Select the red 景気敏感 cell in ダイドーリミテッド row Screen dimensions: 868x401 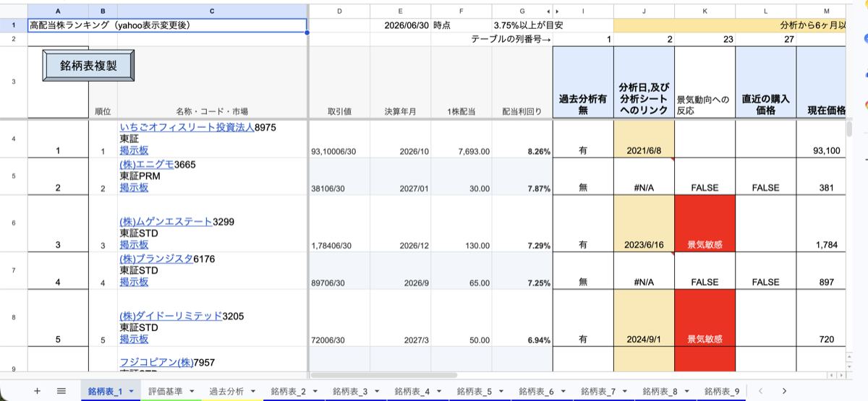tap(705, 317)
